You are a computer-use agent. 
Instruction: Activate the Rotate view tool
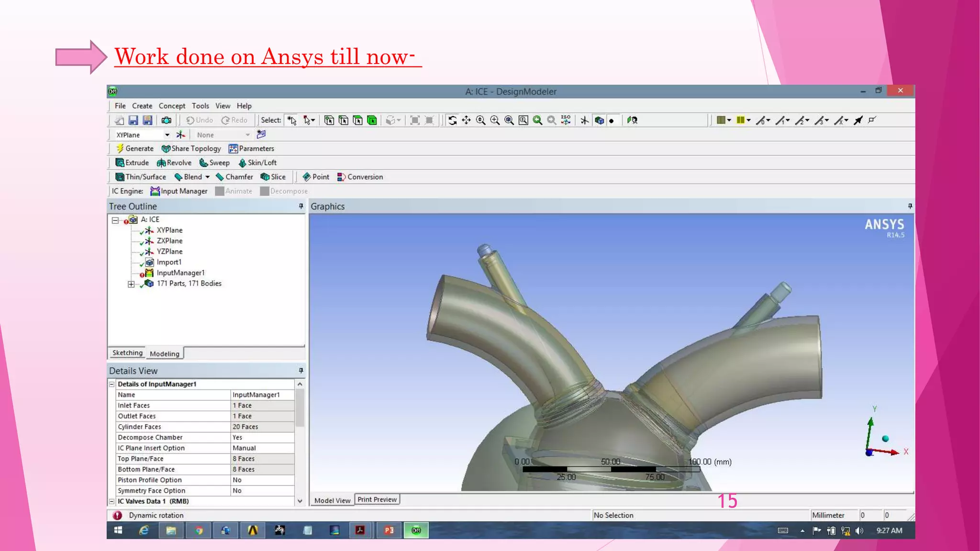[x=453, y=121]
